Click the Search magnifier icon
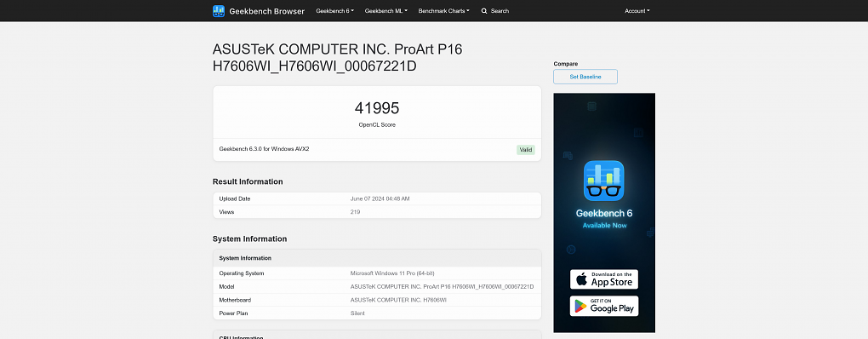 (484, 11)
